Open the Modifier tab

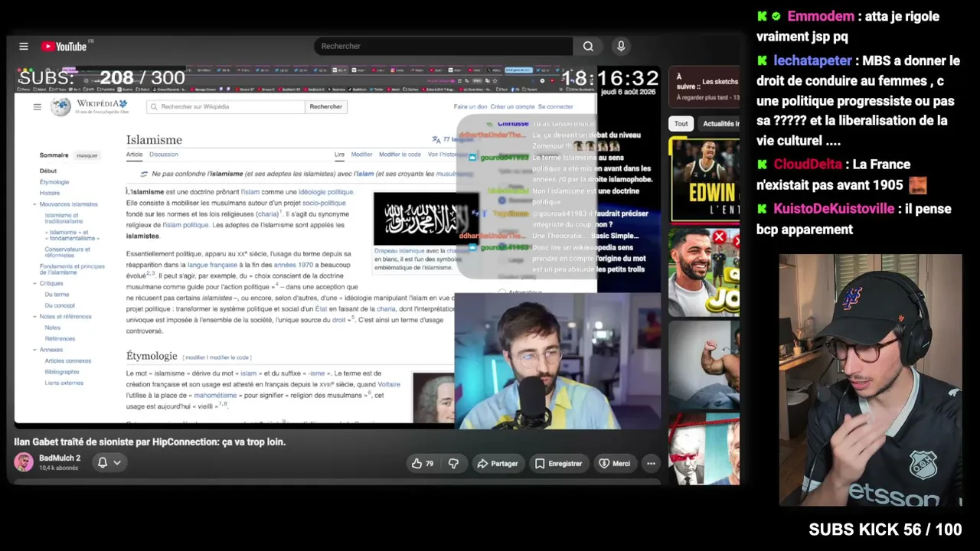[x=361, y=155]
